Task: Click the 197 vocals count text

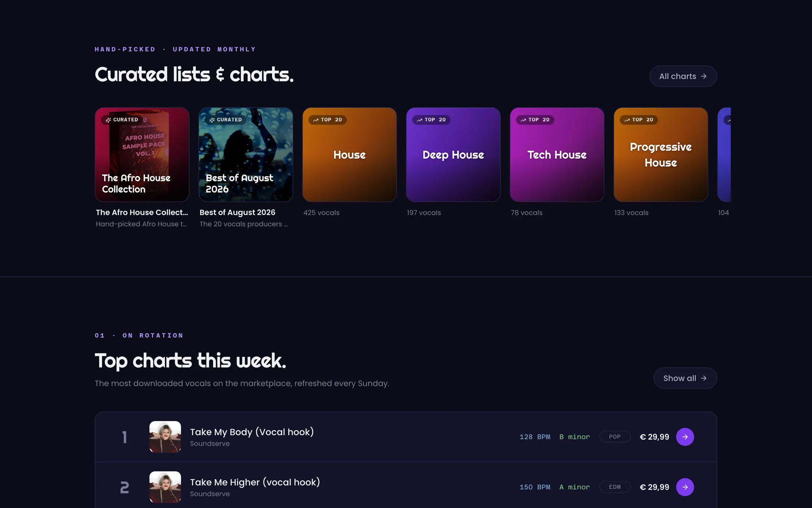Action: pos(424,213)
